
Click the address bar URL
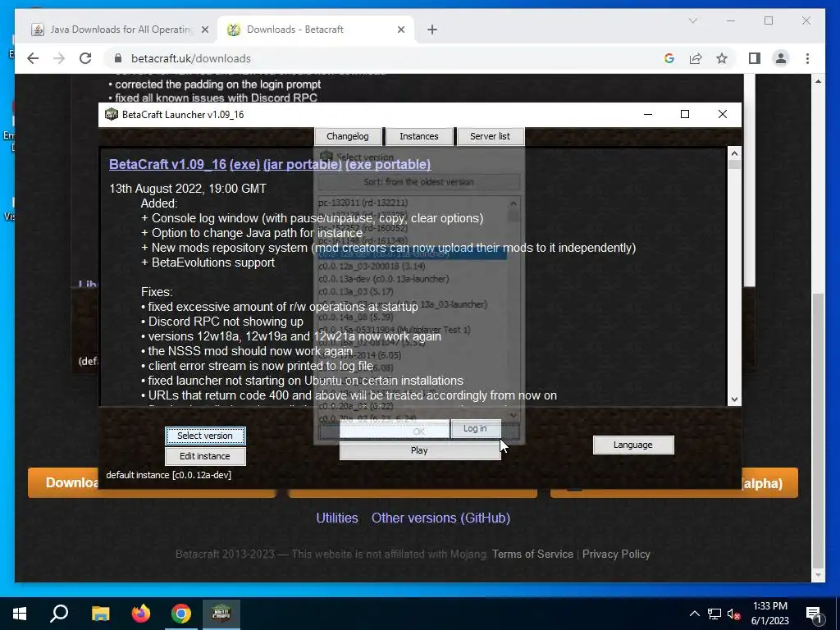coord(190,58)
